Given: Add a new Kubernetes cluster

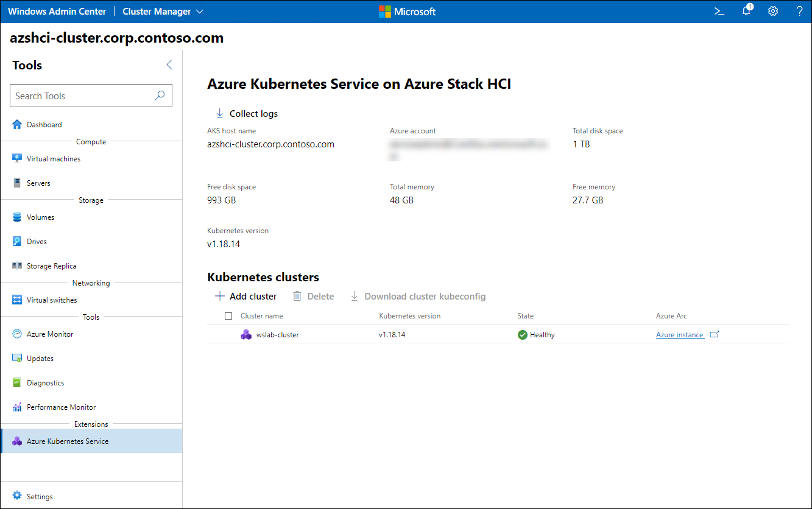Looking at the screenshot, I should (245, 296).
